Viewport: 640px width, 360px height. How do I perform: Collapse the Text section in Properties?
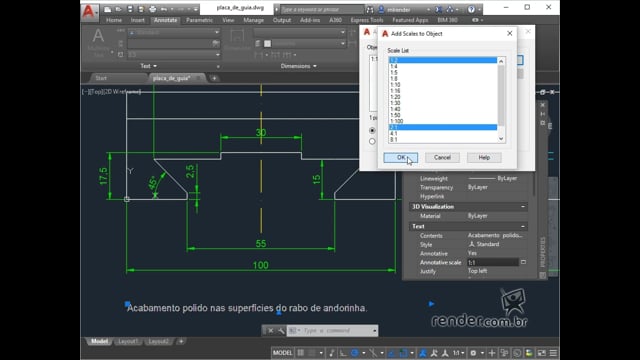(523, 227)
